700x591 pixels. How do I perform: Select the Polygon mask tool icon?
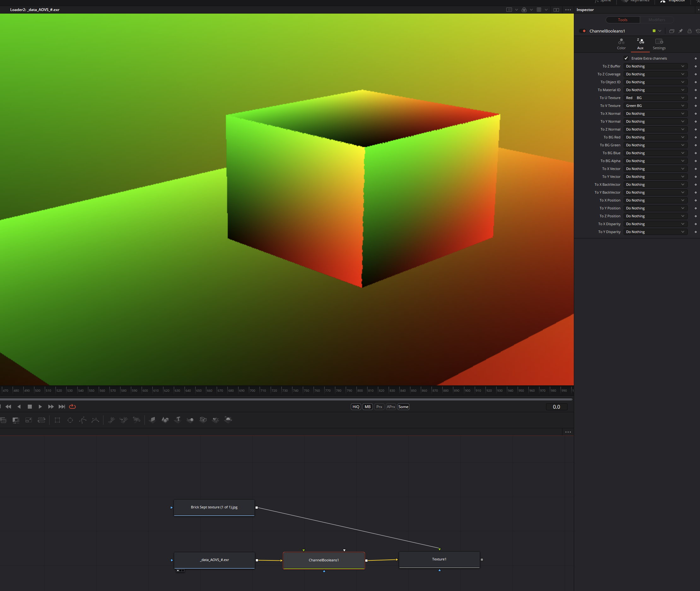tap(83, 420)
